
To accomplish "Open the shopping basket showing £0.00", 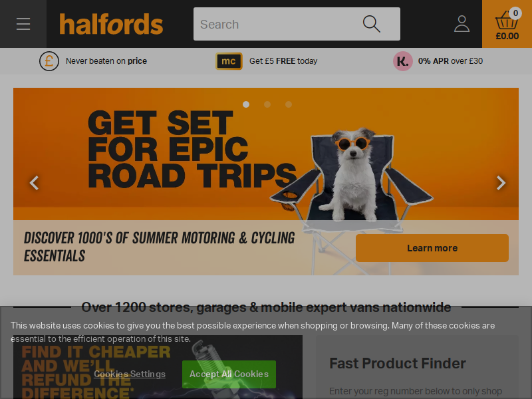I will point(507,24).
